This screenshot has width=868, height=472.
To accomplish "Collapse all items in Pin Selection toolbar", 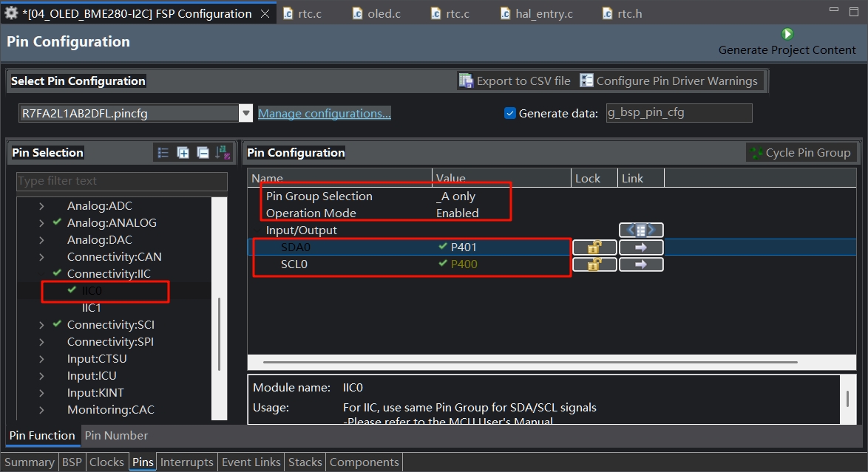I will (x=203, y=153).
